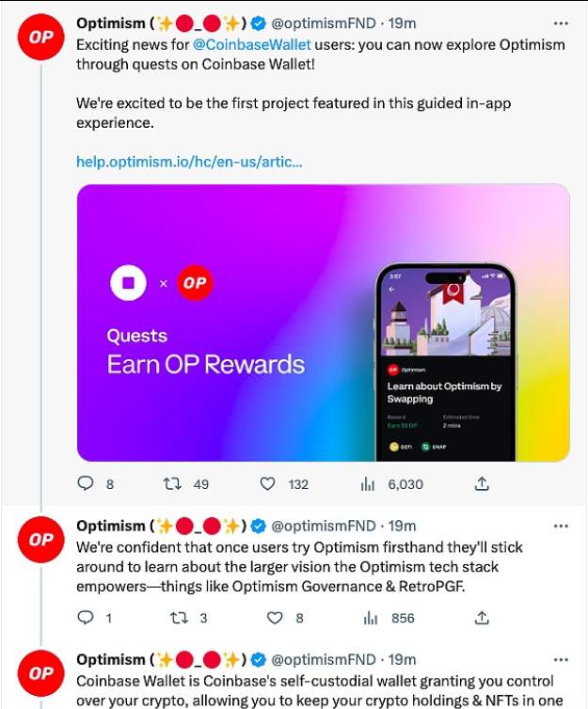Click Optimism profile avatar on first tweet
The image size is (588, 709).
pyautogui.click(x=41, y=39)
